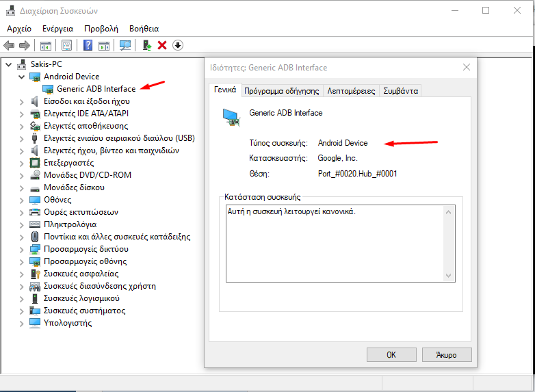The height and width of the screenshot is (392, 535).
Task: Expand the Προσαρμογείς δικτύου category
Action: (x=21, y=249)
